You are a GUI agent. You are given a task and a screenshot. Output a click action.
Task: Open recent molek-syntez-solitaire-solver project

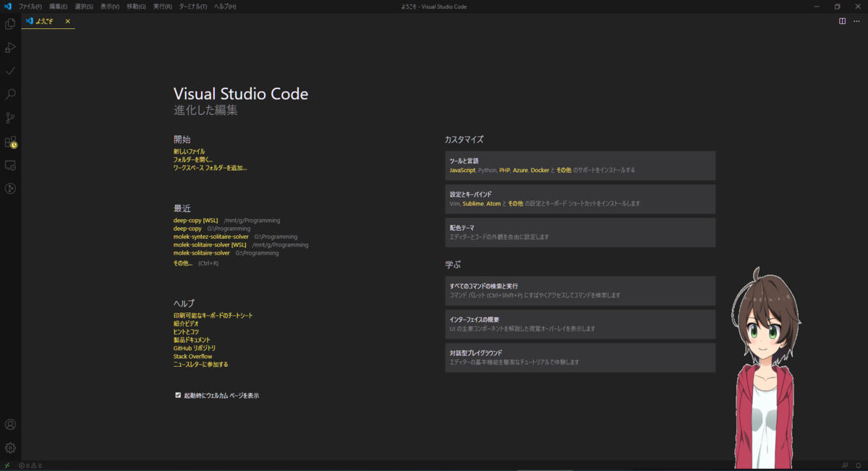pyautogui.click(x=211, y=237)
